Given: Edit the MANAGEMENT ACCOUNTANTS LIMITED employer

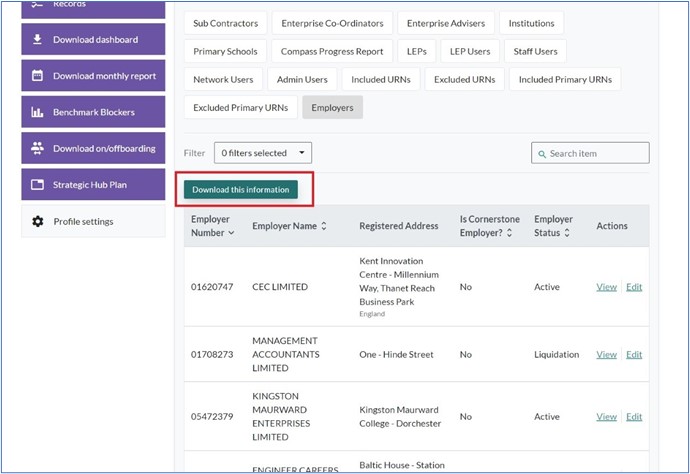Looking at the screenshot, I should pos(634,354).
